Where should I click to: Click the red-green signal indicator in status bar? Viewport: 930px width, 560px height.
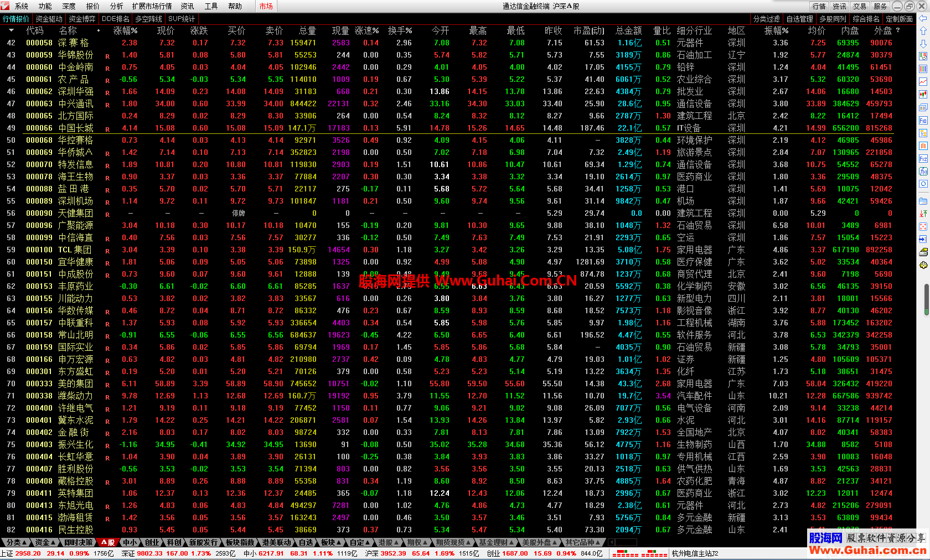(639, 553)
